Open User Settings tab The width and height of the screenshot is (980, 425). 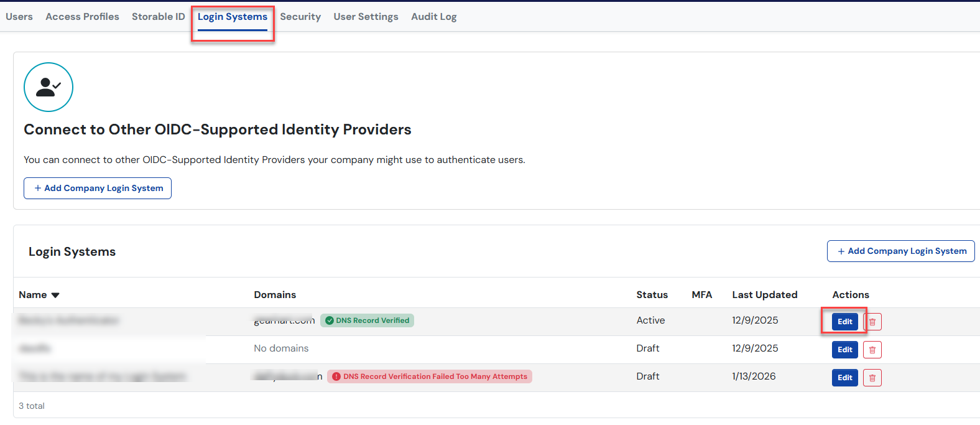click(366, 17)
